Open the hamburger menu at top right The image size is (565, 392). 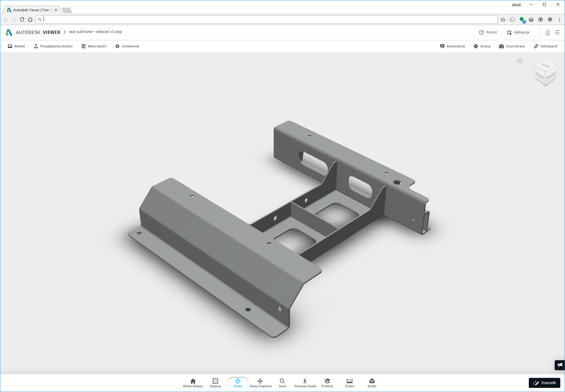click(x=557, y=32)
